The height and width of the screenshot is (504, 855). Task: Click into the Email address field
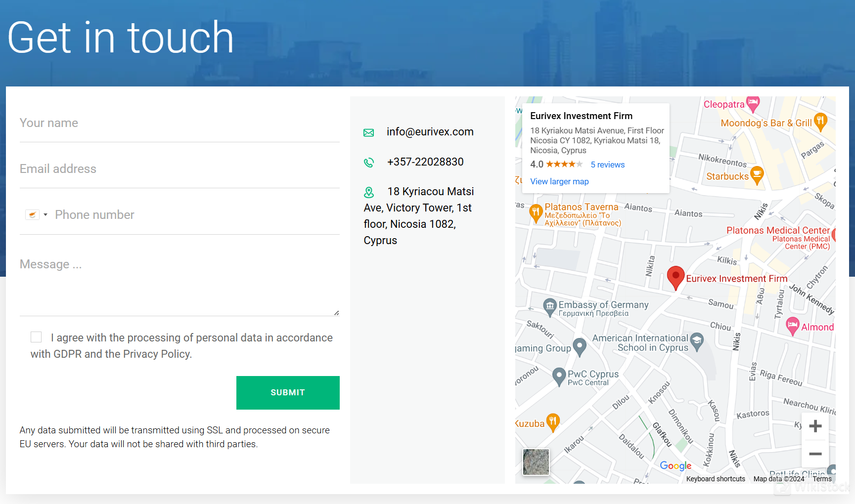point(180,169)
